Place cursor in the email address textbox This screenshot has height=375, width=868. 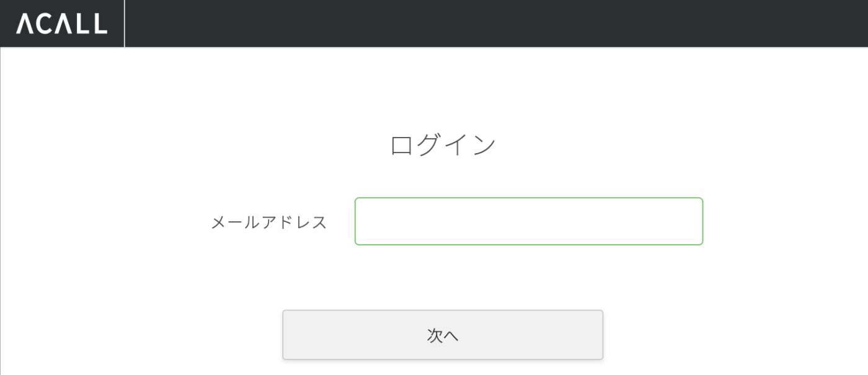pos(529,221)
